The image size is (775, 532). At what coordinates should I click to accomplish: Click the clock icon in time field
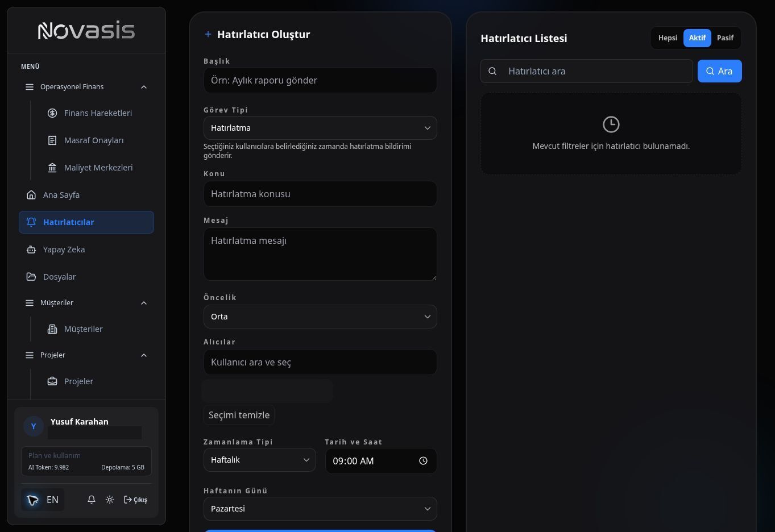tap(423, 461)
